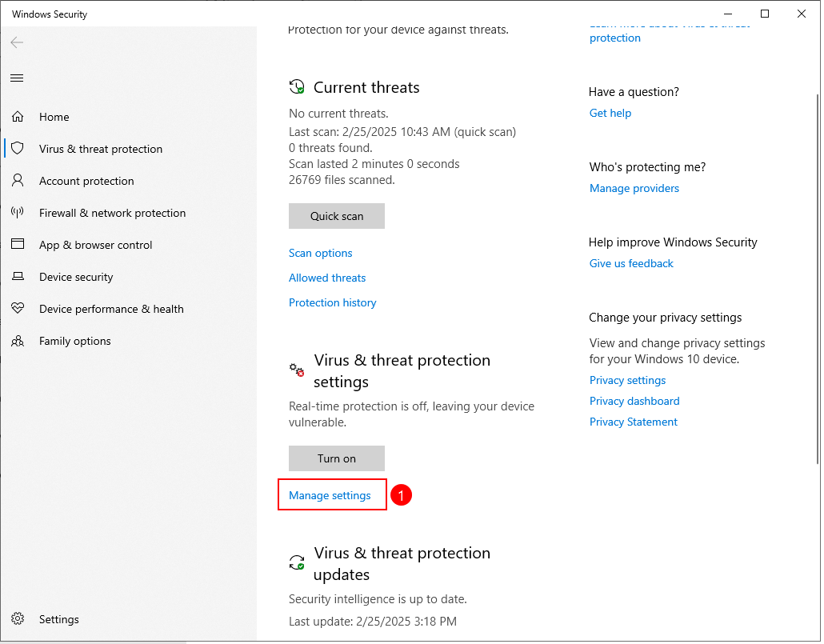This screenshot has width=824, height=644.
Task: Click 'Change your privacy settings' heading
Action: (666, 318)
